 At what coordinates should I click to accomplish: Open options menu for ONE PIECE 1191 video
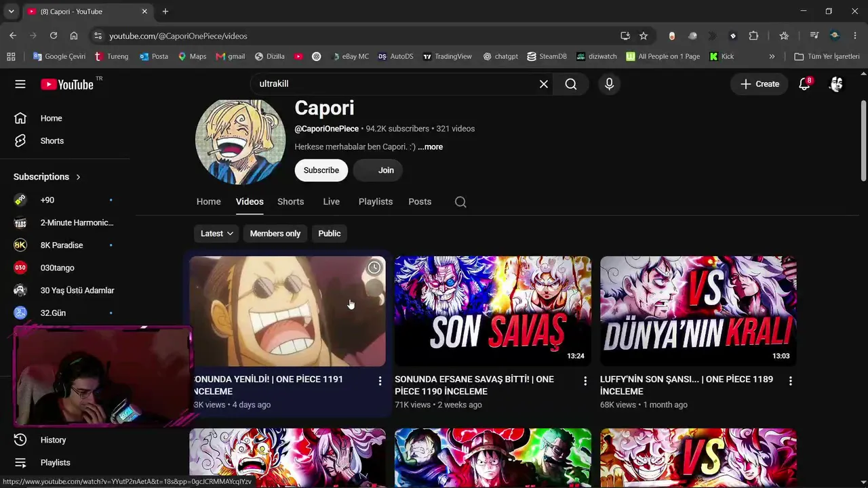point(380,382)
